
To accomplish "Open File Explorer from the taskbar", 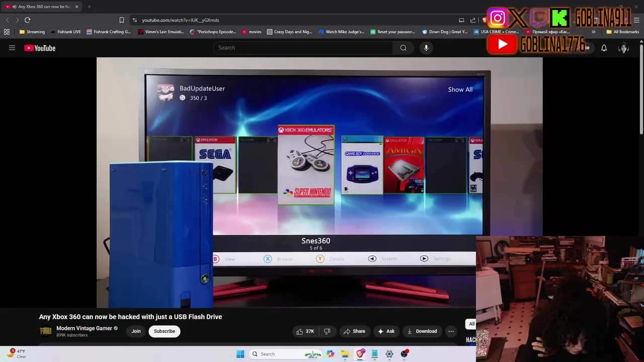I will click(345, 354).
